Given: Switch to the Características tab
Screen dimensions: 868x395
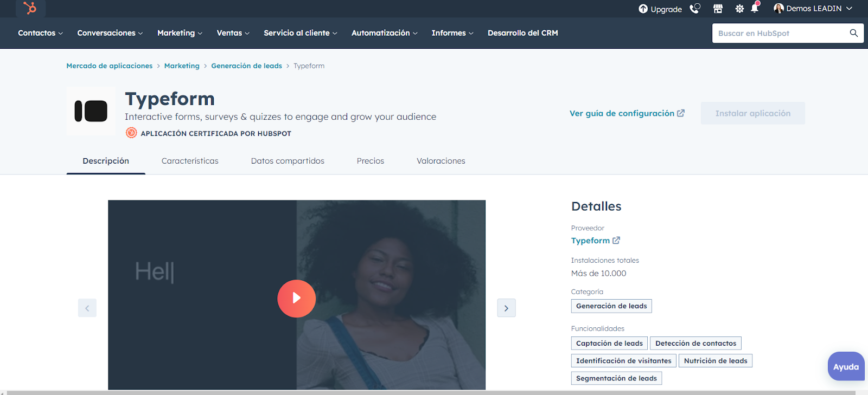Looking at the screenshot, I should click(x=190, y=161).
